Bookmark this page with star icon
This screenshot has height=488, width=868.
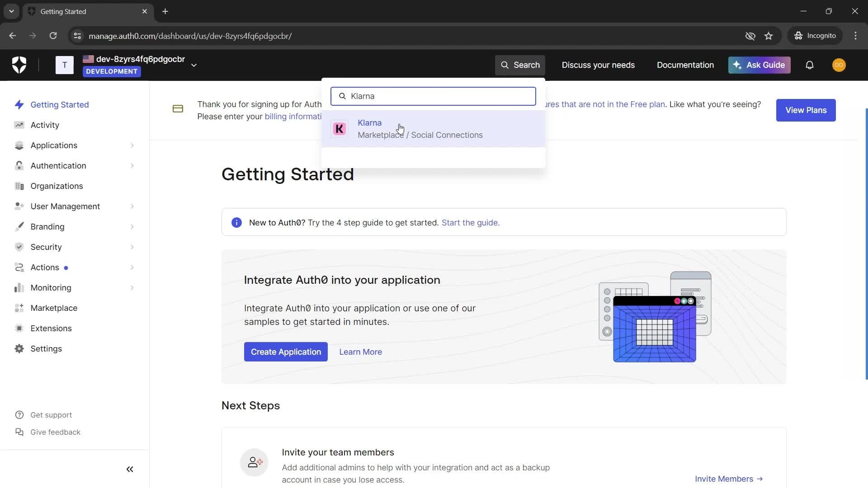point(769,36)
